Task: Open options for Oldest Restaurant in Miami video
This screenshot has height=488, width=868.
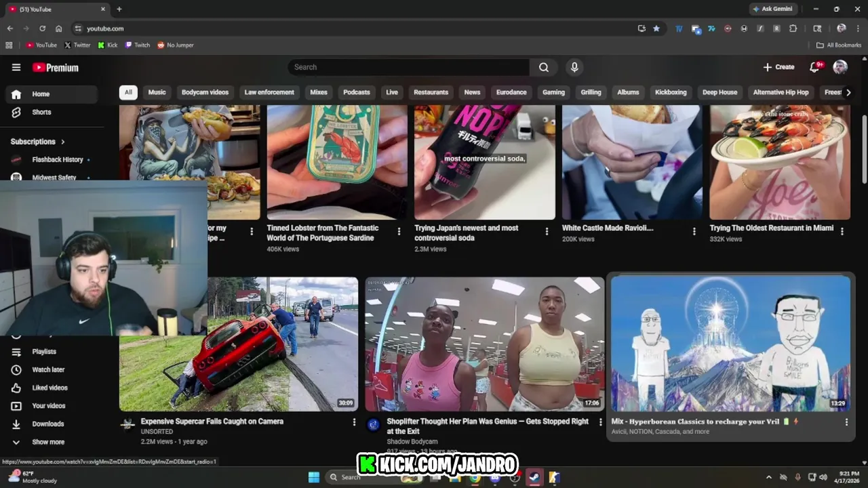Action: [x=842, y=232]
